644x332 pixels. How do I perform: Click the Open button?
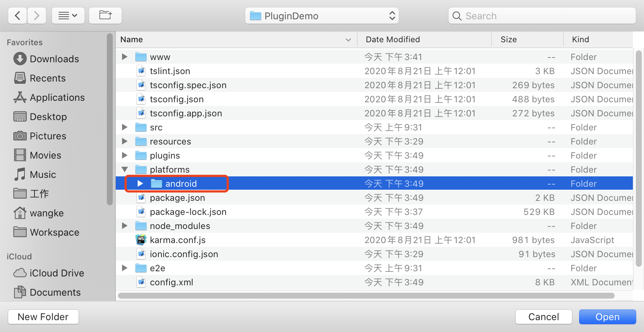(607, 317)
